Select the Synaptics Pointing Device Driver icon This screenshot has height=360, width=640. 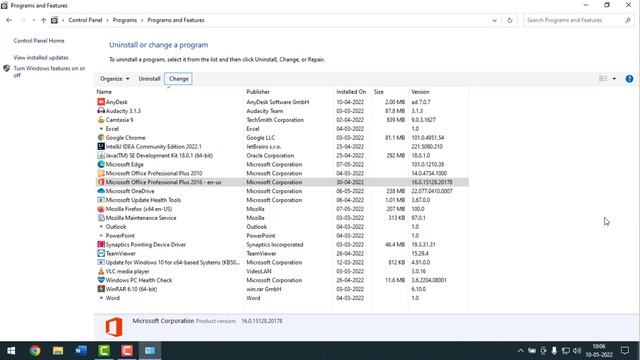(x=101, y=244)
